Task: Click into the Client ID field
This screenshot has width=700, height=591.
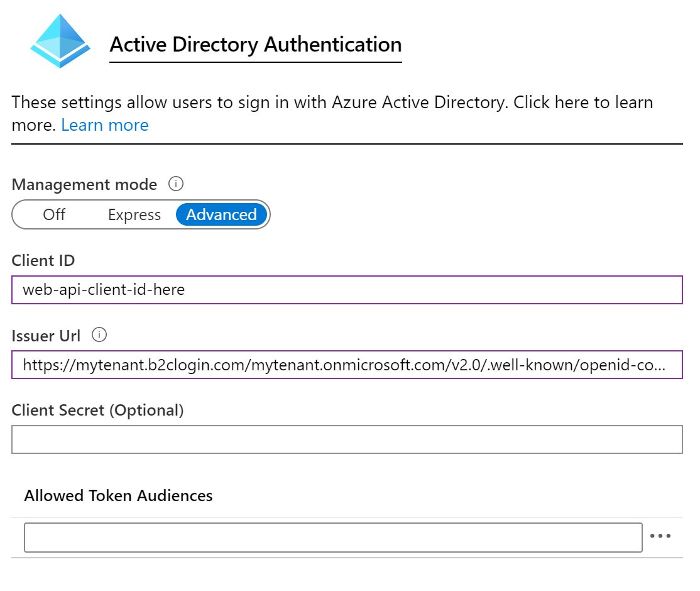Action: [x=347, y=290]
